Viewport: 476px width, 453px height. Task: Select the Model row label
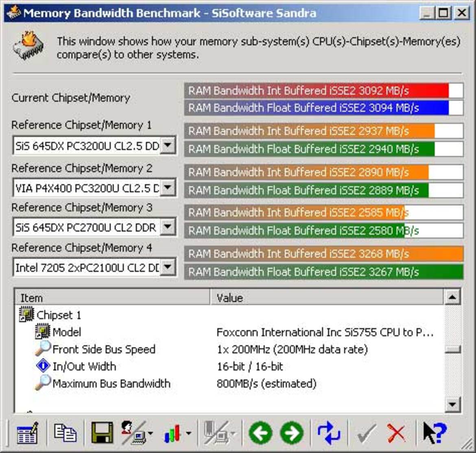67,332
